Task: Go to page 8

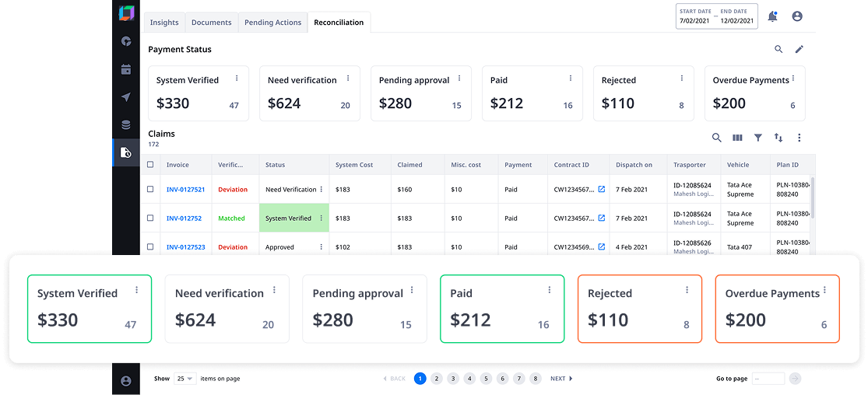Action: (536, 379)
